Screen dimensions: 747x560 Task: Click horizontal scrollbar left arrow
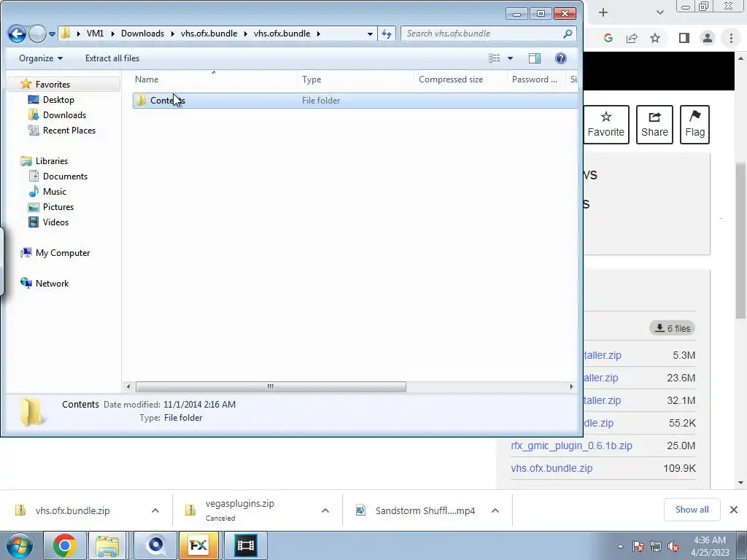pos(128,386)
